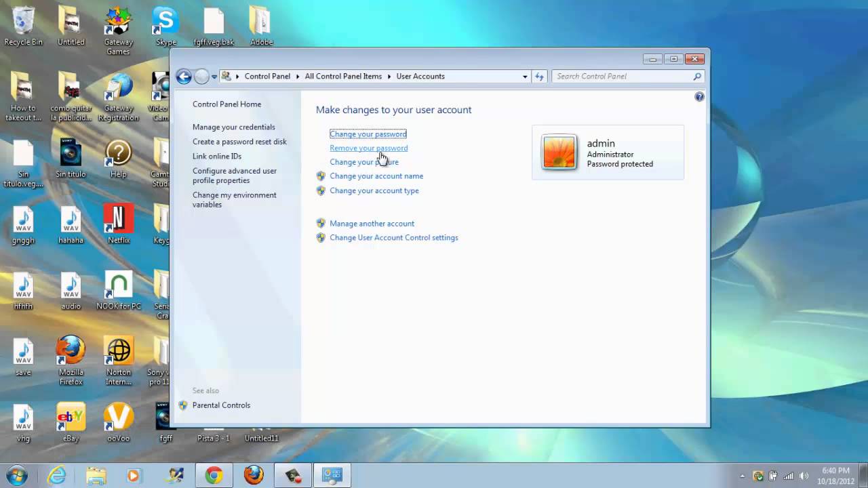The width and height of the screenshot is (868, 488).
Task: Select the User Accounts breadcrumb
Action: click(420, 77)
